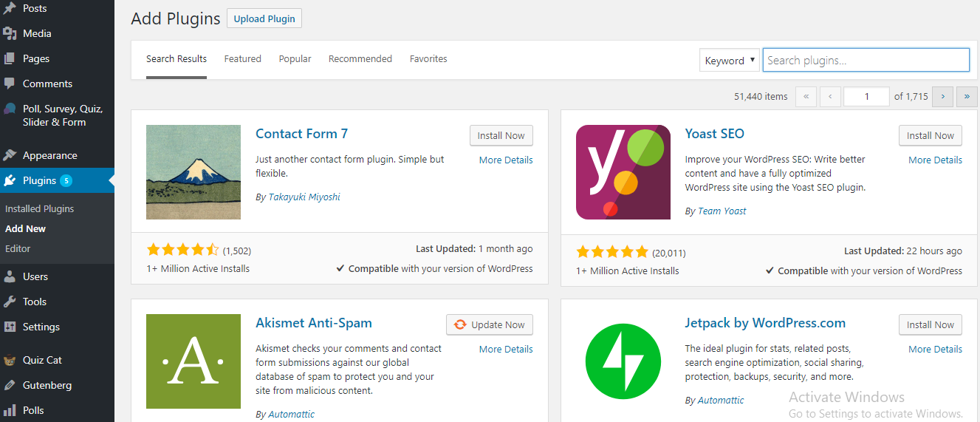980x422 pixels.
Task: Click the Yoast SEO star rating
Action: point(613,251)
